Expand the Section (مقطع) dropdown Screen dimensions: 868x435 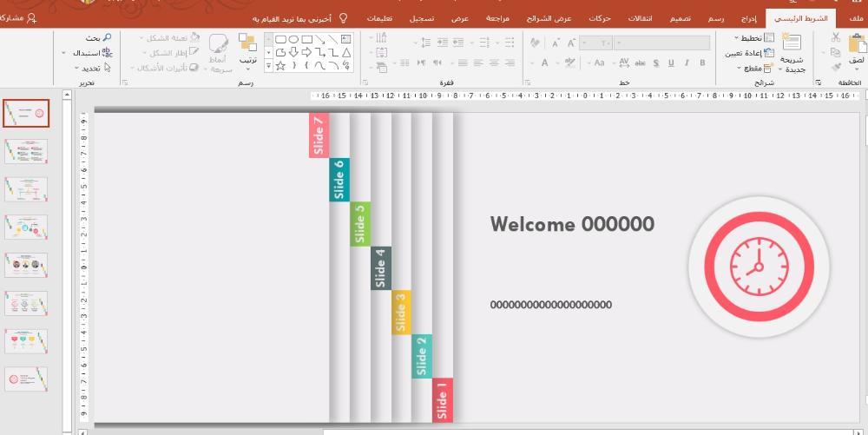(x=755, y=69)
